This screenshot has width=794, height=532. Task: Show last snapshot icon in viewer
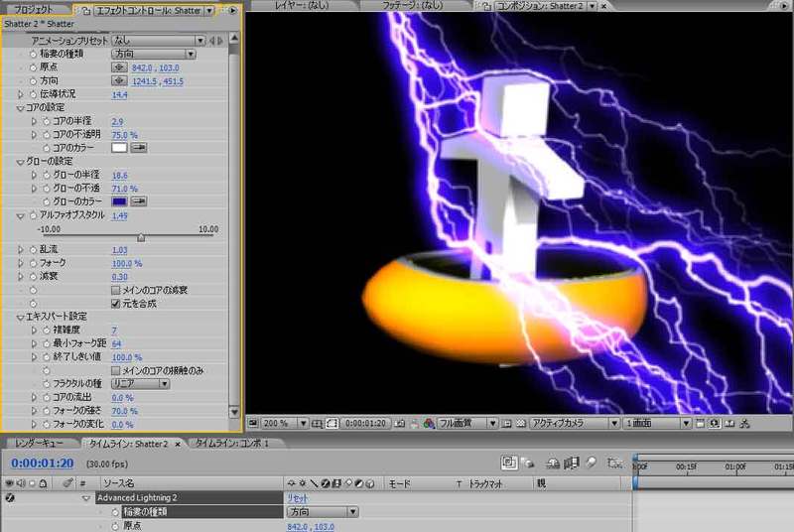click(414, 424)
